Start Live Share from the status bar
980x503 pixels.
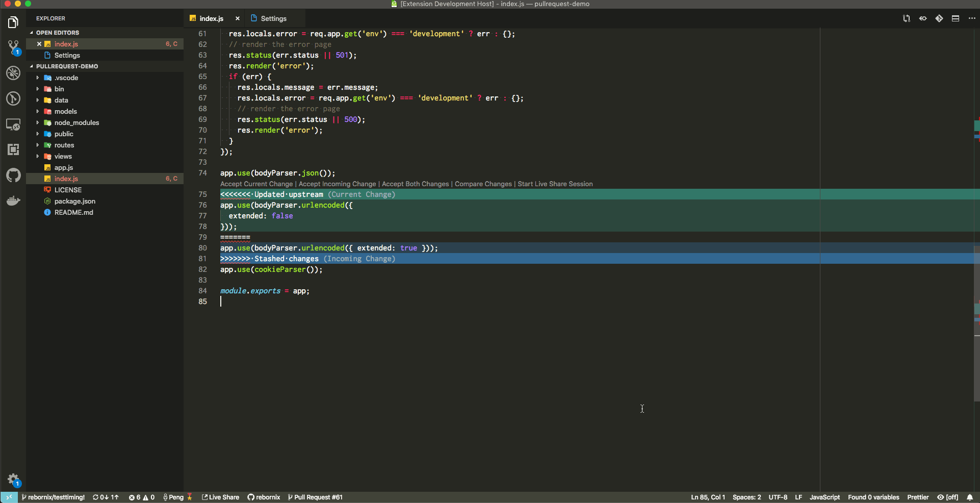(x=220, y=497)
